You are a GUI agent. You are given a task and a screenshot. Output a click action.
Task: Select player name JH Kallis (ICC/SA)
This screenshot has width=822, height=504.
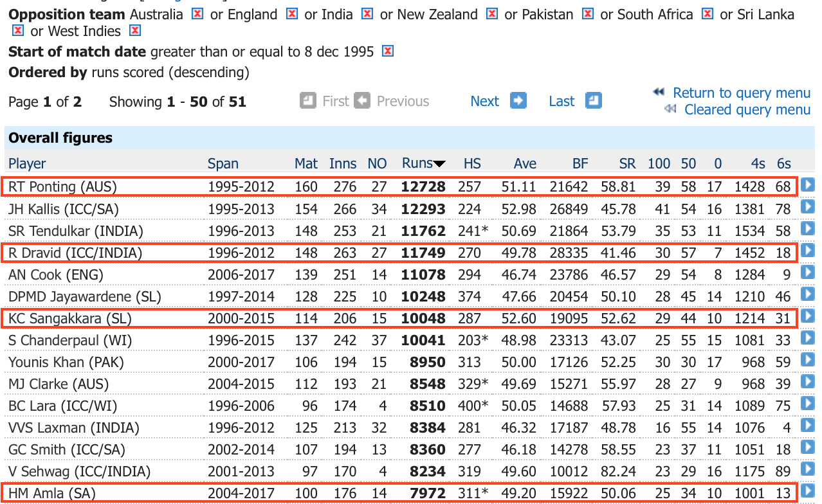pos(63,208)
